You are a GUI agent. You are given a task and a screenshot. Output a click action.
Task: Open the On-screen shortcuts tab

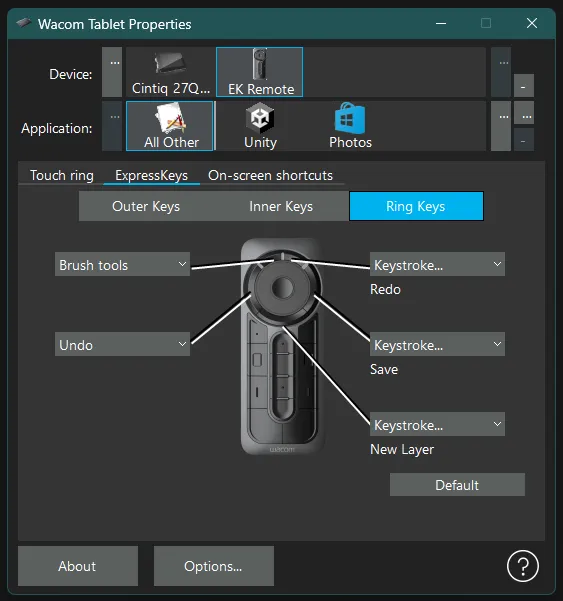click(x=270, y=176)
